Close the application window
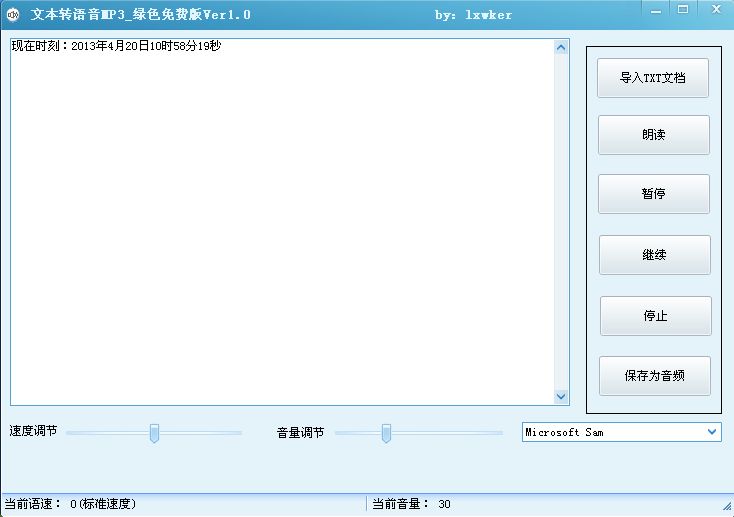The width and height of the screenshot is (734, 517). pyautogui.click(x=716, y=9)
